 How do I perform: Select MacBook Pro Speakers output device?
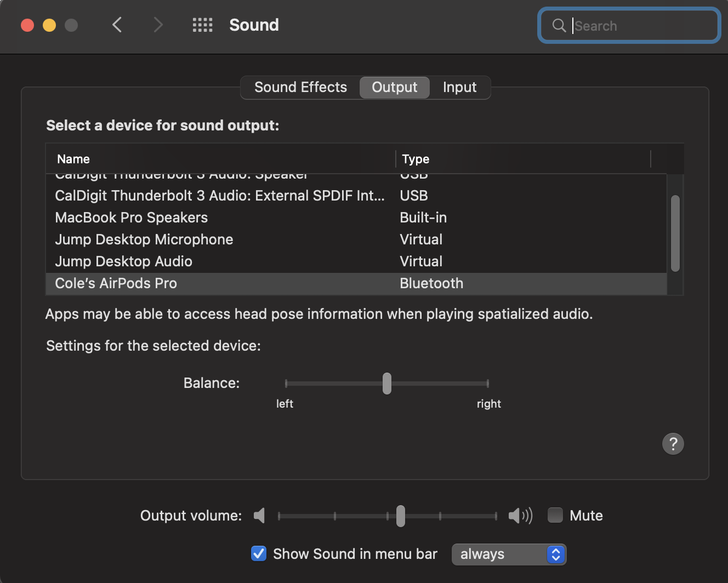pyautogui.click(x=132, y=218)
